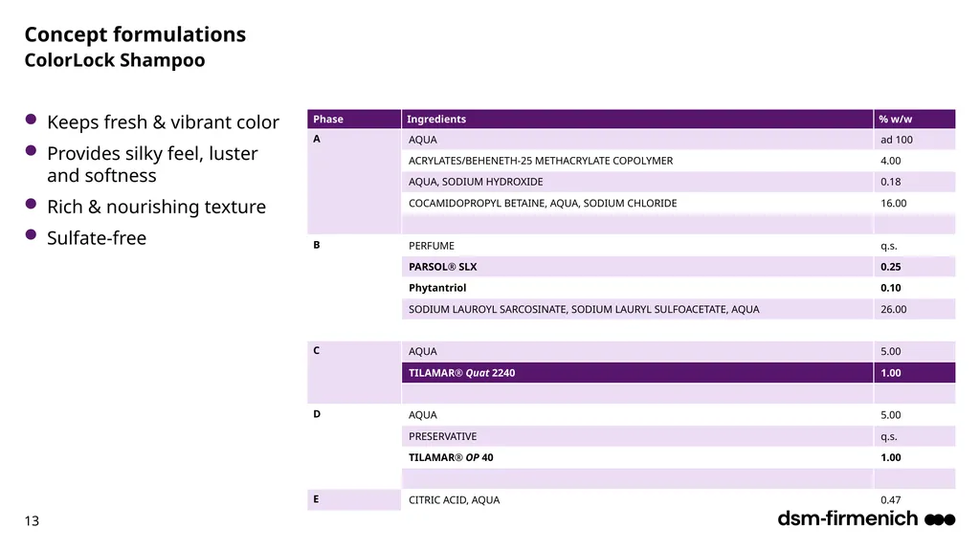Click 'SODIUM LAUROYL SARCOSINATE, SODIUM LAURYL SULFOACETATE, AQUA'

pos(584,309)
